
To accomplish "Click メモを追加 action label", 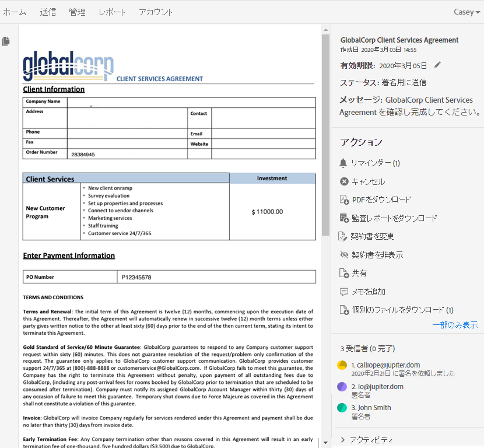I will coord(369,292).
